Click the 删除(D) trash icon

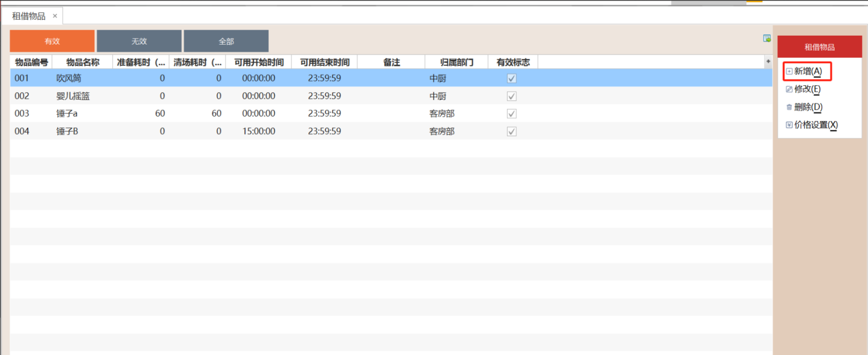click(789, 107)
